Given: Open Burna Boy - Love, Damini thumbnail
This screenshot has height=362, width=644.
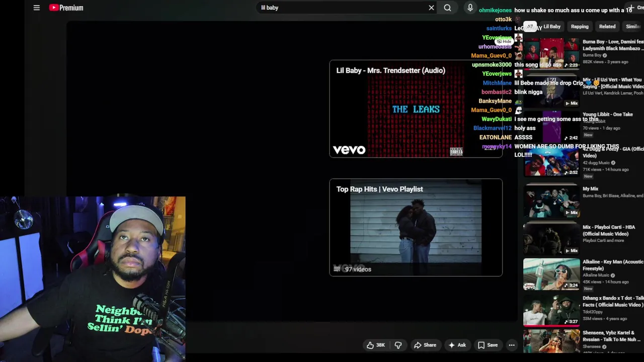Looking at the screenshot, I should (551, 54).
